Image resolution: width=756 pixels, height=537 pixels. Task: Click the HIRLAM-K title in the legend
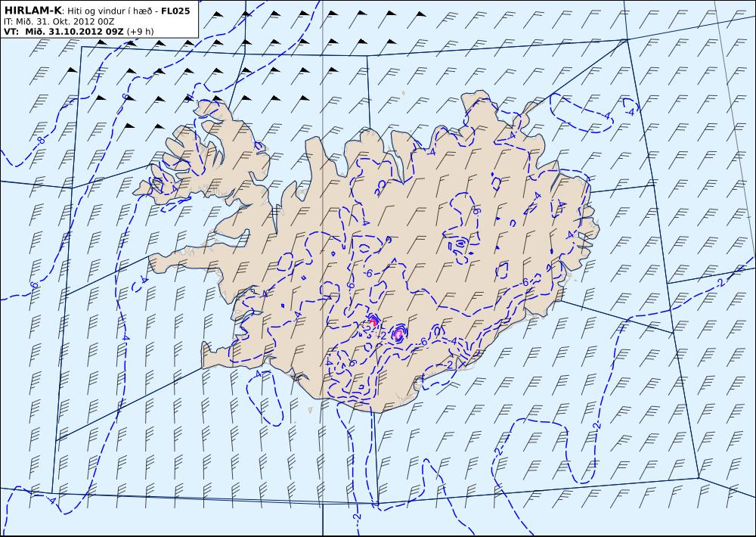coord(33,11)
